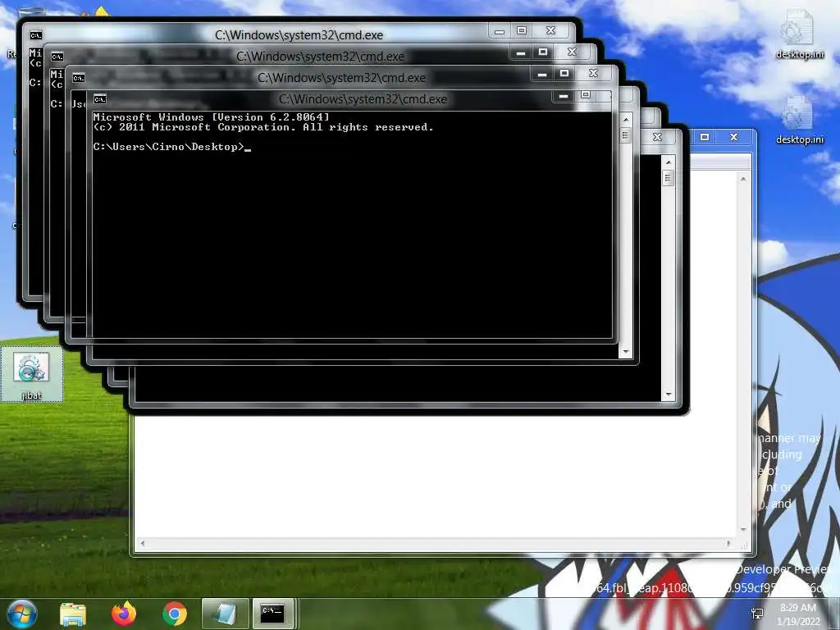Maximize the second cascaded cmd window
Image resolution: width=840 pixels, height=630 pixels.
pos(543,52)
